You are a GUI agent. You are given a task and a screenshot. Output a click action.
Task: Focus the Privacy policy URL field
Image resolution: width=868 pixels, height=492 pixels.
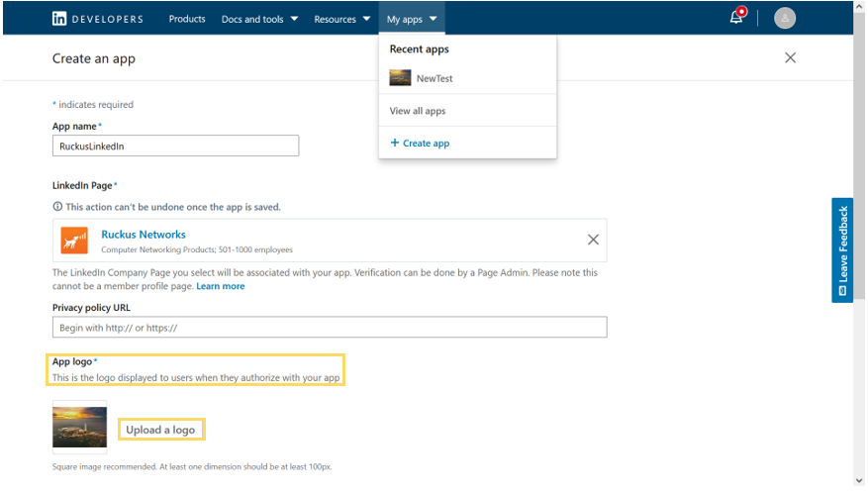tap(330, 328)
